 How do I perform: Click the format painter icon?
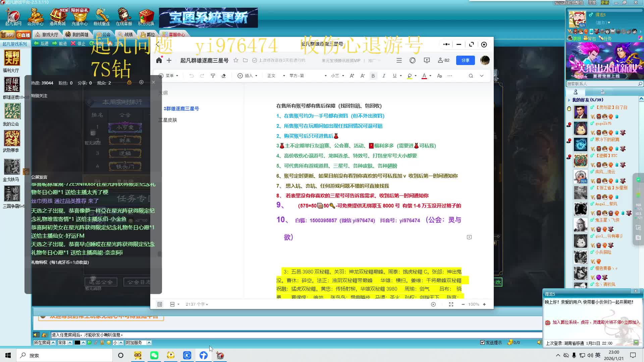[x=213, y=76]
